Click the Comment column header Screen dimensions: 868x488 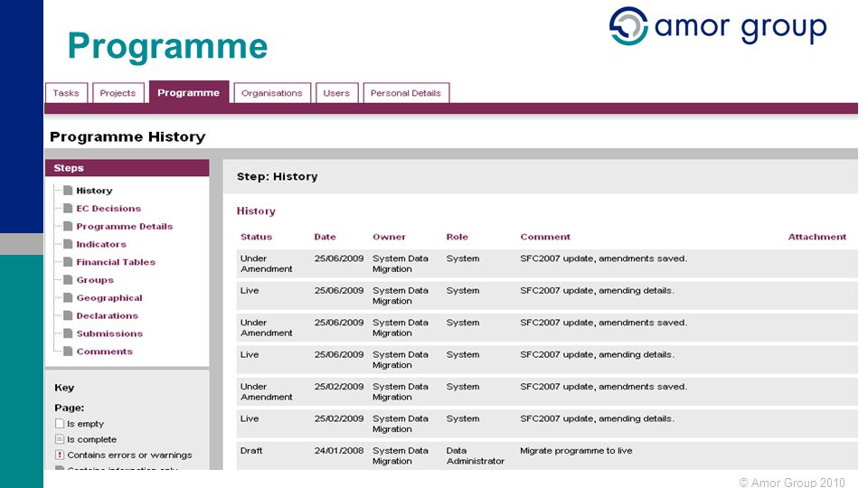[545, 237]
